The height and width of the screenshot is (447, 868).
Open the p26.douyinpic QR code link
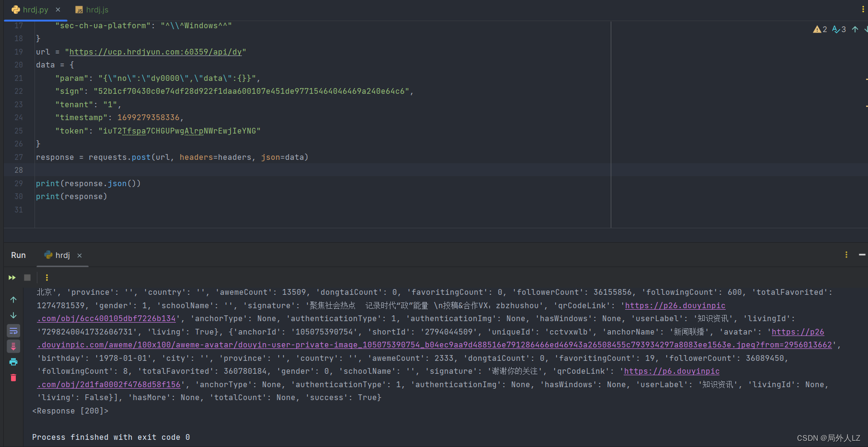(675, 305)
